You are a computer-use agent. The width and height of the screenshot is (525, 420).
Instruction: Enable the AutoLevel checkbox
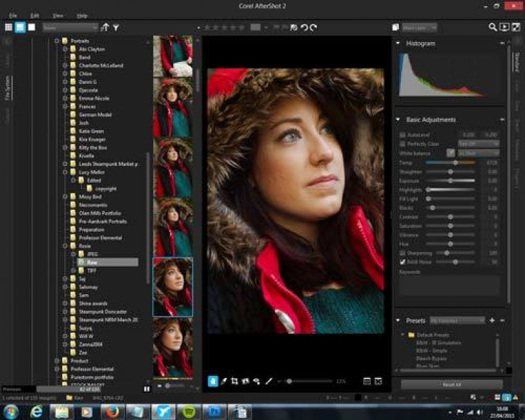[402, 134]
